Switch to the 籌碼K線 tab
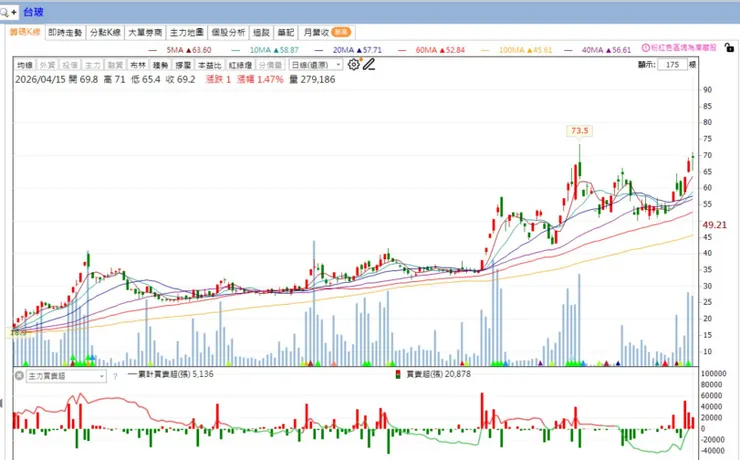740x460 pixels. [x=25, y=32]
